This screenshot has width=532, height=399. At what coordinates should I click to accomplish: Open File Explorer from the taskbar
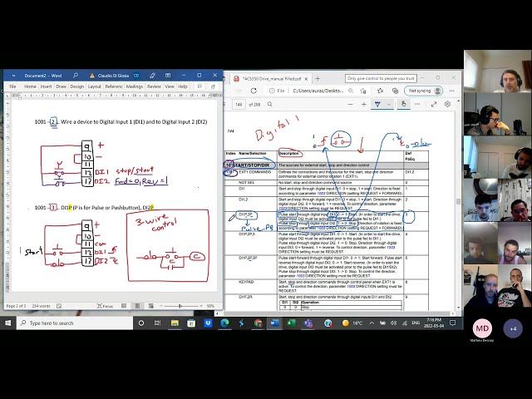175,323
